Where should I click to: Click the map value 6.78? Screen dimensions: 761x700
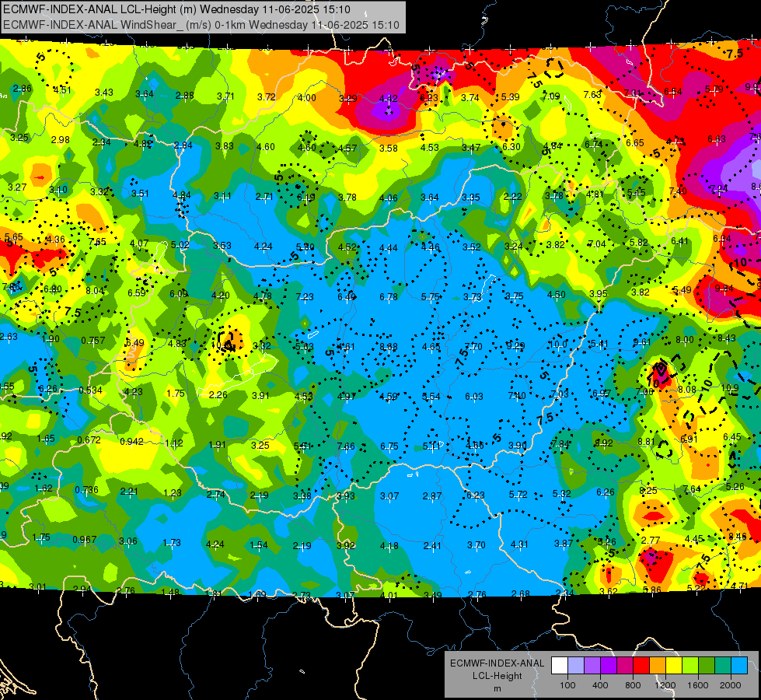[x=389, y=297]
